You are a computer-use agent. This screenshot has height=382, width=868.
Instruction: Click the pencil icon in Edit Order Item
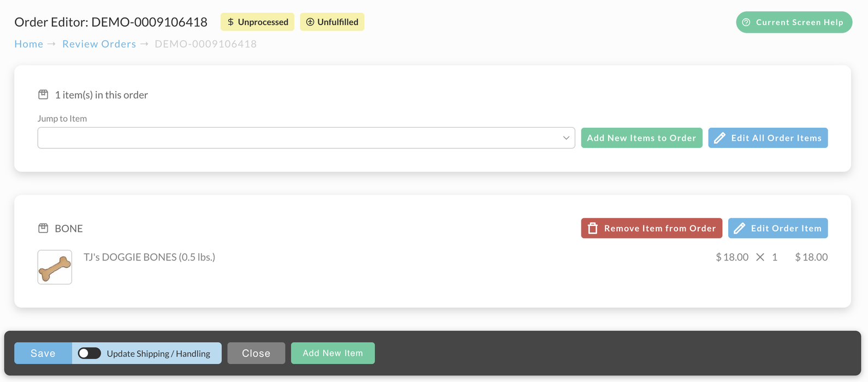point(739,228)
